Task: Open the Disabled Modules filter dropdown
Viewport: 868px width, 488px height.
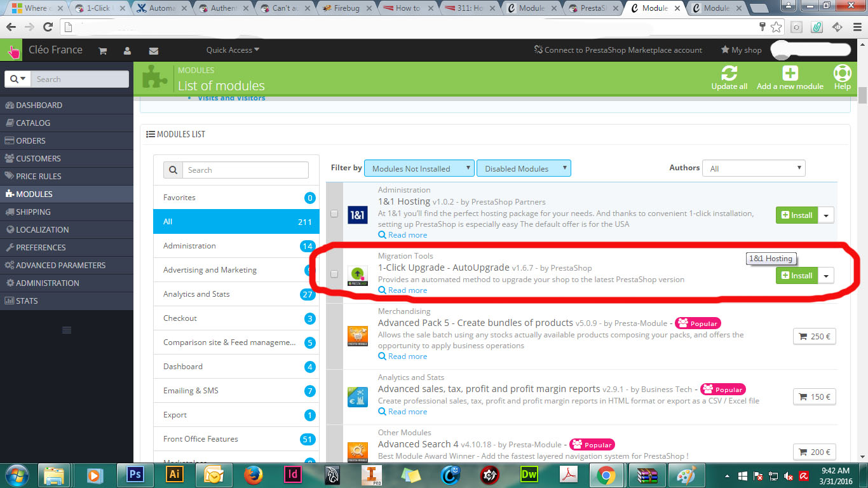Action: [524, 168]
